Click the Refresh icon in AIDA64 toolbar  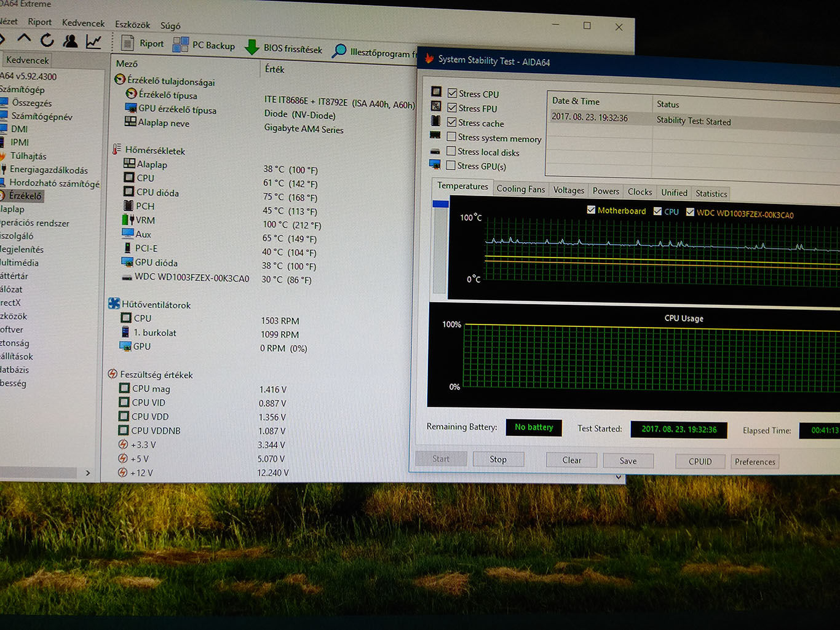click(47, 41)
